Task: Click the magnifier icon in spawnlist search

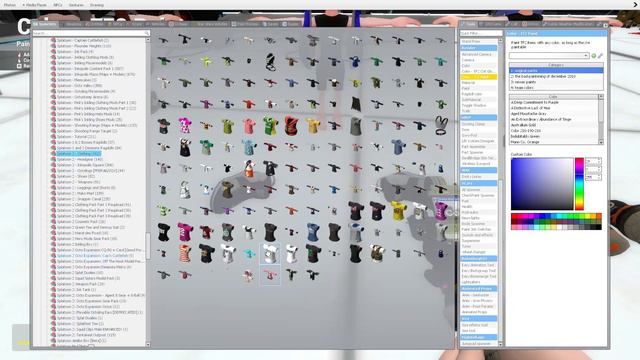Action: [147, 33]
